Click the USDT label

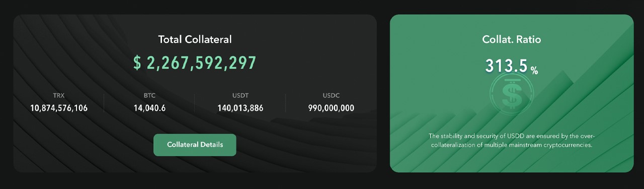click(240, 95)
